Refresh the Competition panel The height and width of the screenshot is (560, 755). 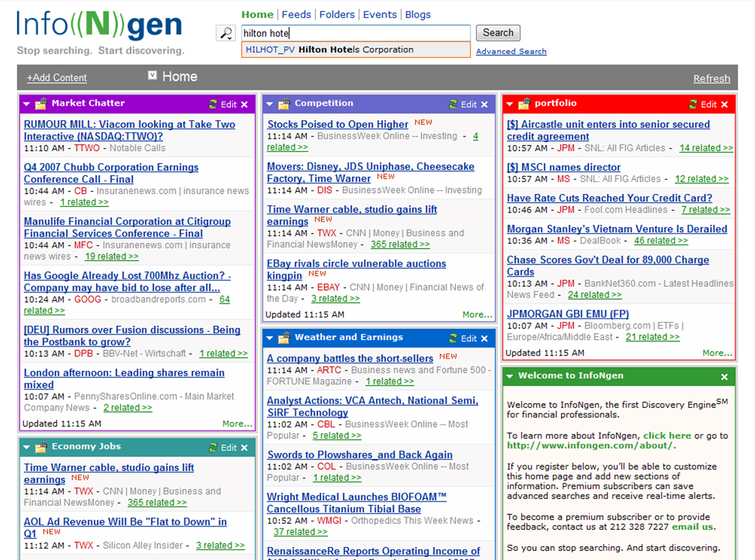point(453,104)
